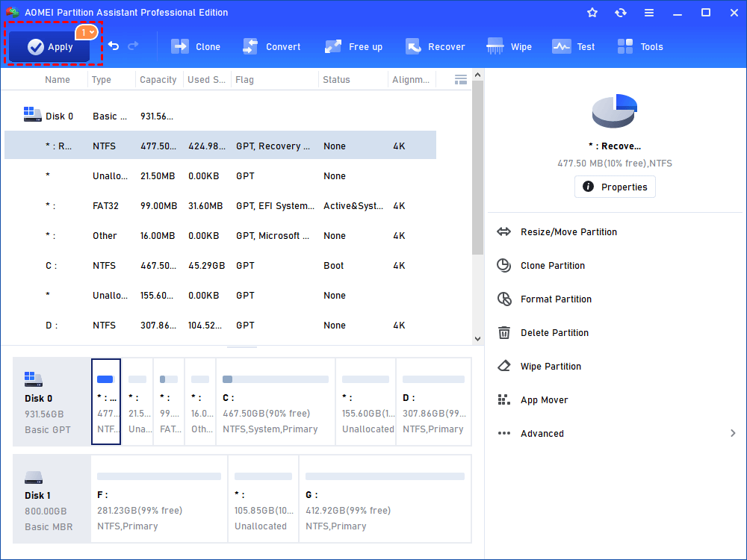
Task: Select the C: NTFS partition row
Action: (x=220, y=265)
